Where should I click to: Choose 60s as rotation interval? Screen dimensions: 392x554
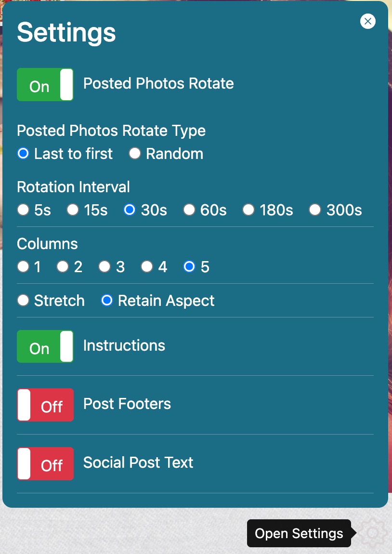tap(189, 210)
